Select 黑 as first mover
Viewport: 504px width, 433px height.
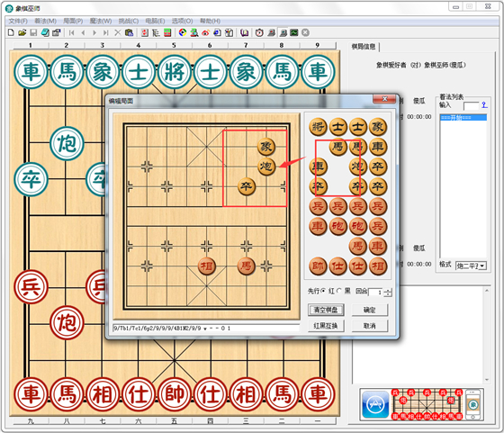[x=339, y=291]
